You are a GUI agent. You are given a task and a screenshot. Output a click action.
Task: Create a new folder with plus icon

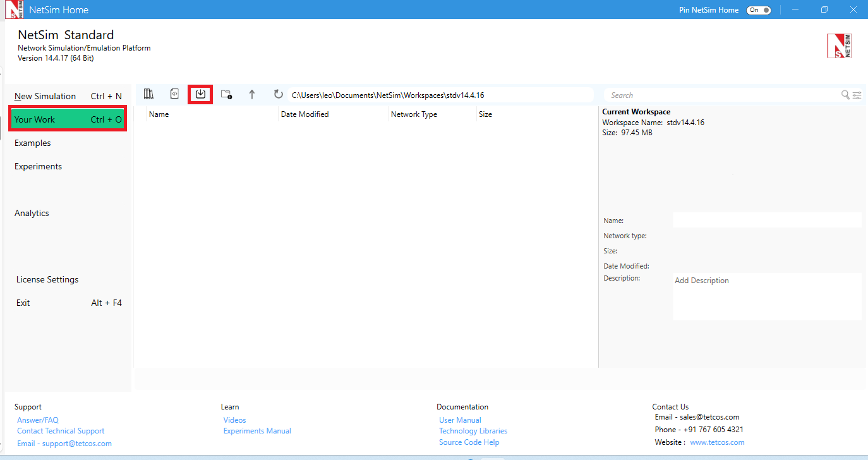click(x=226, y=95)
